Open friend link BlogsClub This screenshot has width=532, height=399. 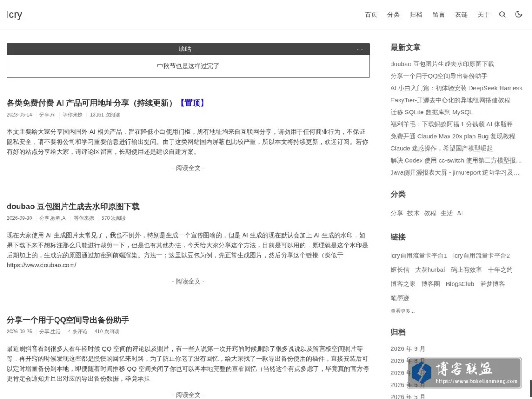(x=460, y=284)
